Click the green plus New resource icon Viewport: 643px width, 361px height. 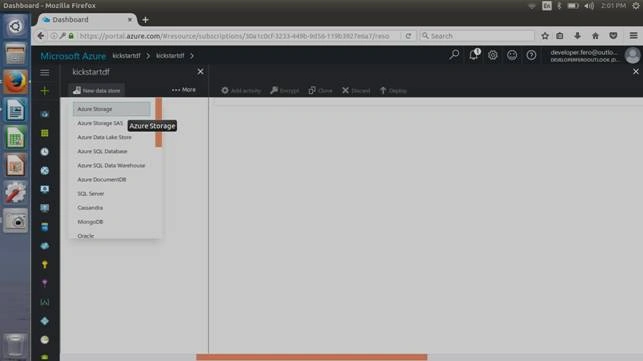pyautogui.click(x=44, y=91)
